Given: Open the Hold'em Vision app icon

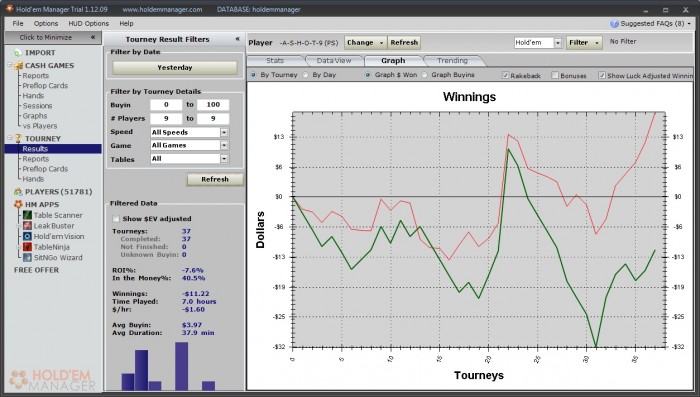Looking at the screenshot, I should coord(27,236).
